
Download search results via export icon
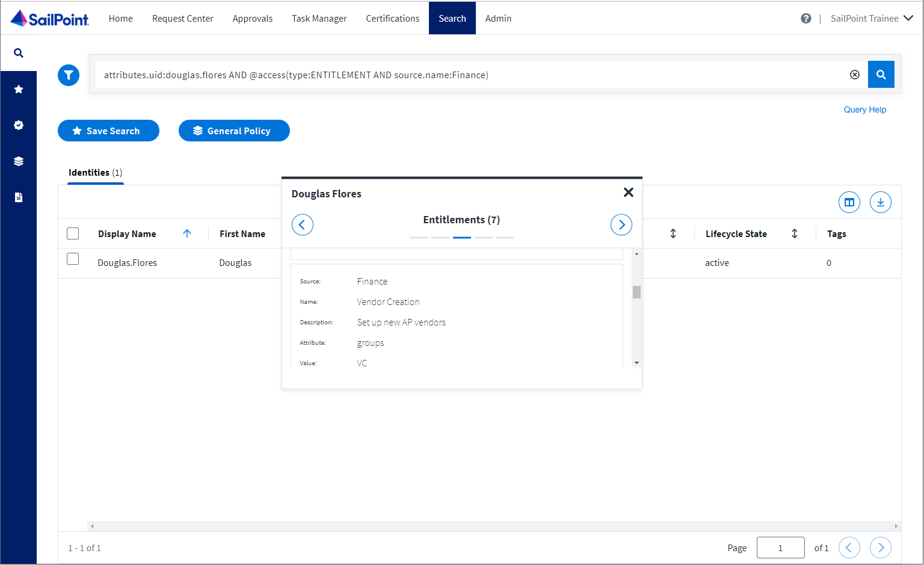pyautogui.click(x=881, y=202)
